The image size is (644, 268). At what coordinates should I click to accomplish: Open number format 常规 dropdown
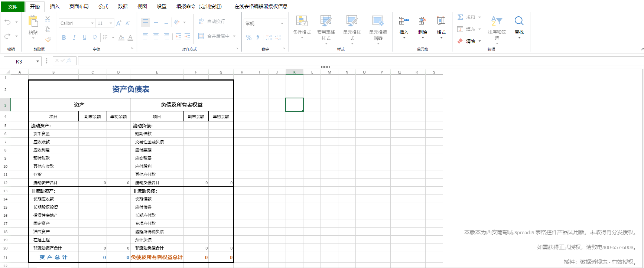282,23
